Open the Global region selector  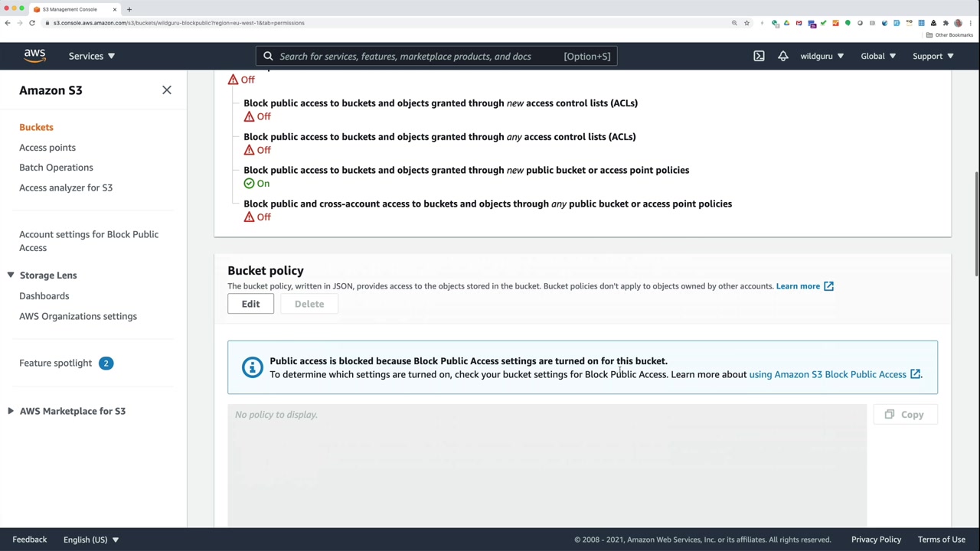(878, 56)
